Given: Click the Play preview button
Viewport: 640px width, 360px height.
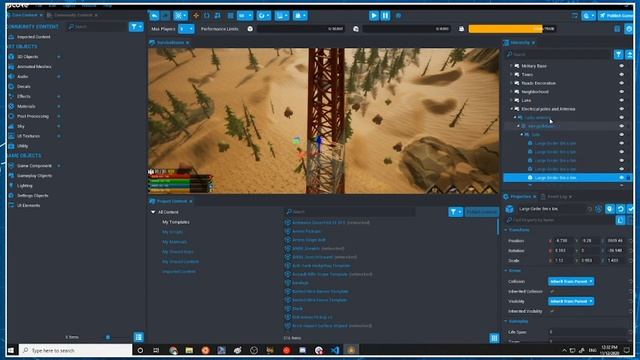Looking at the screenshot, I should click(374, 16).
